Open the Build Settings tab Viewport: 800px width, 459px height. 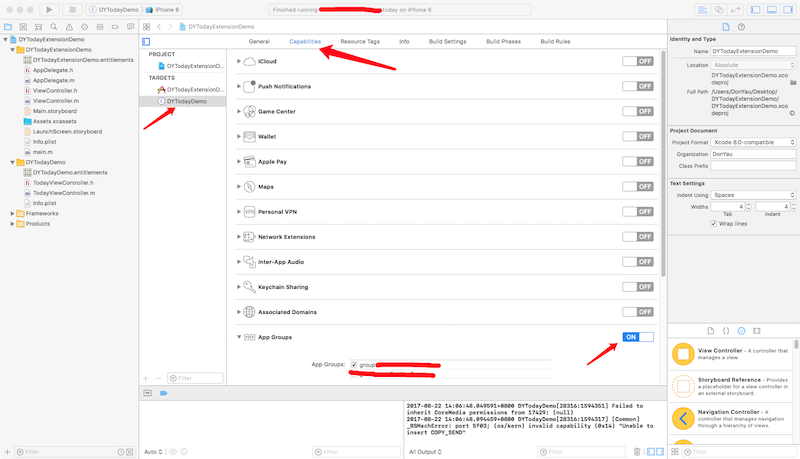coord(447,41)
